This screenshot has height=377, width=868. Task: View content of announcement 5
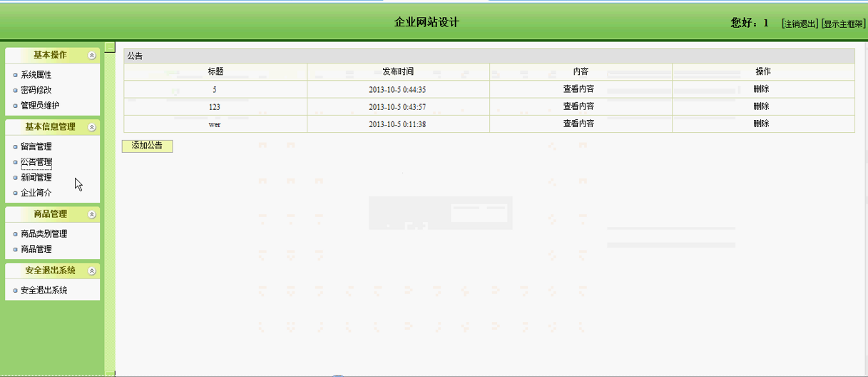(578, 89)
